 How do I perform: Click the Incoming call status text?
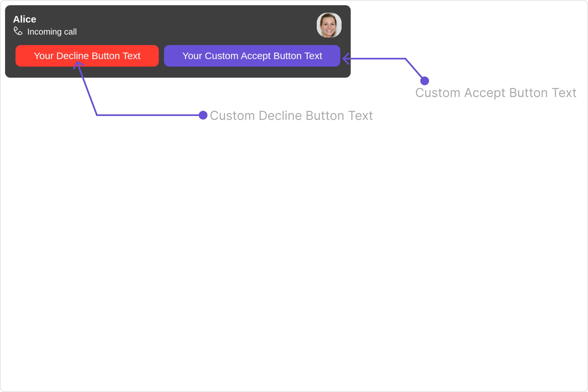click(x=52, y=32)
